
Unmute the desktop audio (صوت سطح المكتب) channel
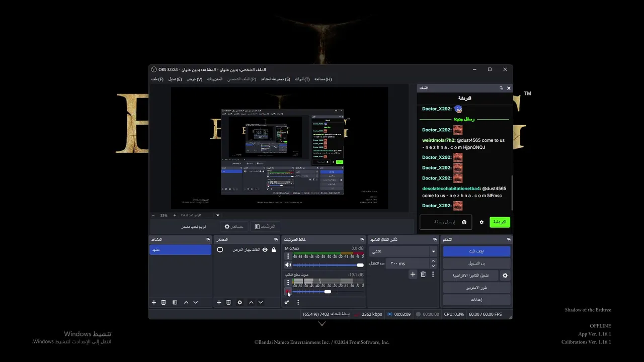click(x=288, y=292)
